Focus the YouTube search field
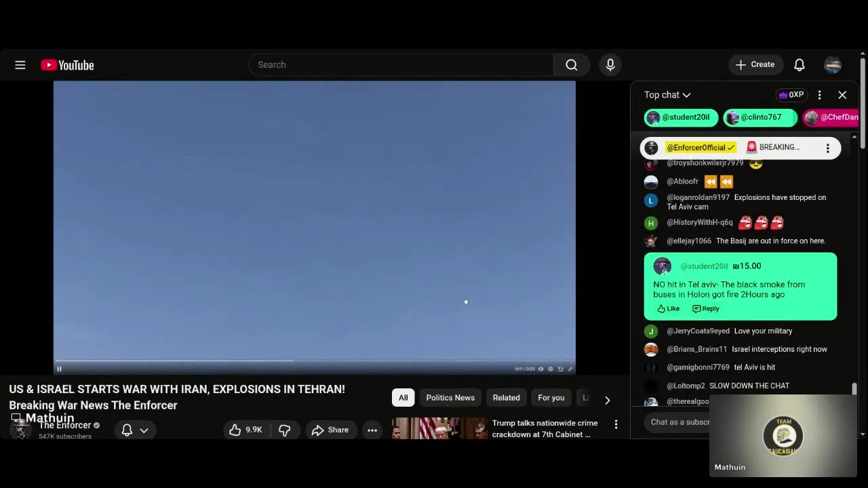Screen dimensions: 868x488 pyautogui.click(x=401, y=65)
